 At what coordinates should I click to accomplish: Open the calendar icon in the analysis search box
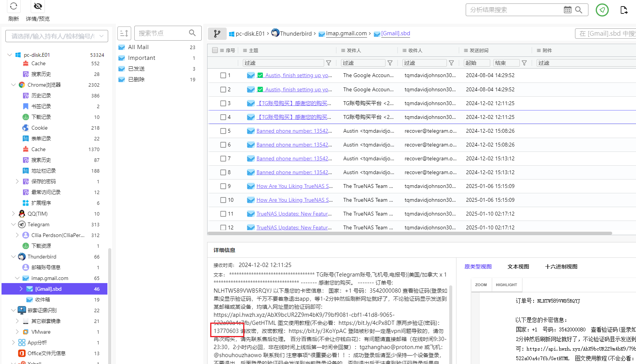click(568, 10)
